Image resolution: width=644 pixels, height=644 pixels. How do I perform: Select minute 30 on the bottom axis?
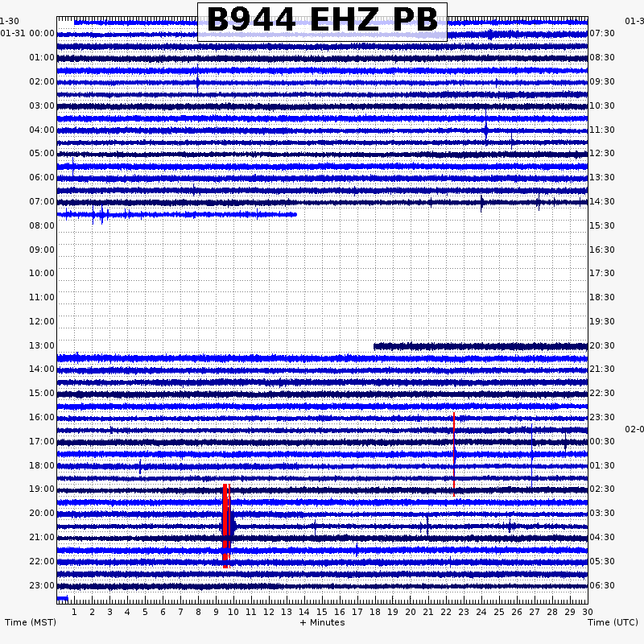coord(588,612)
